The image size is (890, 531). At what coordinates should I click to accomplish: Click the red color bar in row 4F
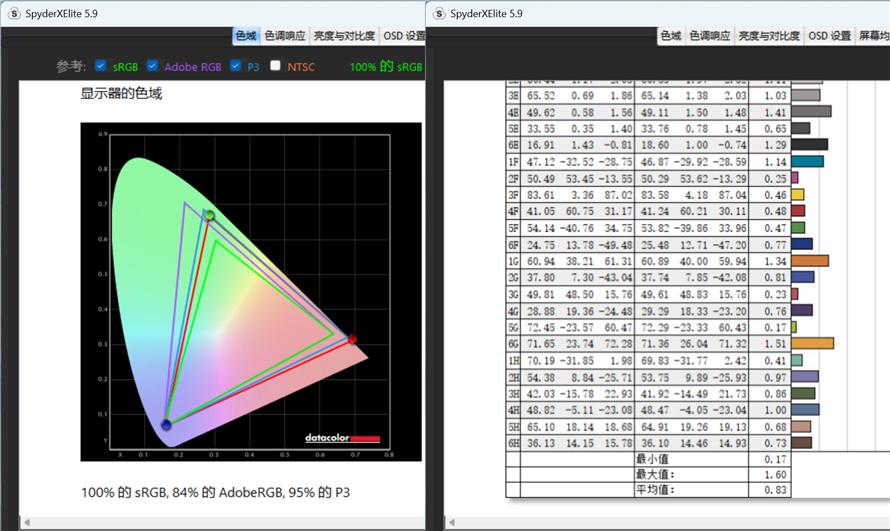[x=798, y=211]
